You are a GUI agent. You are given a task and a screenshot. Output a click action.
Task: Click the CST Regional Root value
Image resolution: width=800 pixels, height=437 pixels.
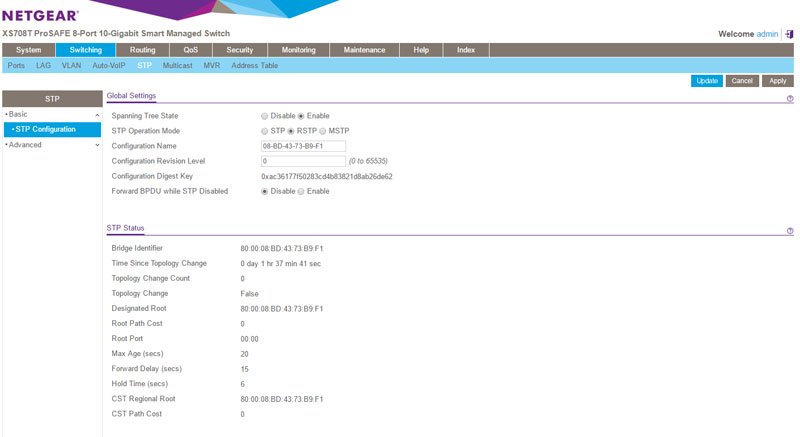click(x=282, y=399)
